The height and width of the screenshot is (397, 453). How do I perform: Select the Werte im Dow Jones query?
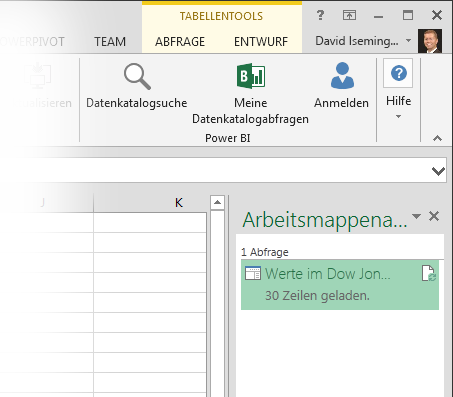point(340,285)
